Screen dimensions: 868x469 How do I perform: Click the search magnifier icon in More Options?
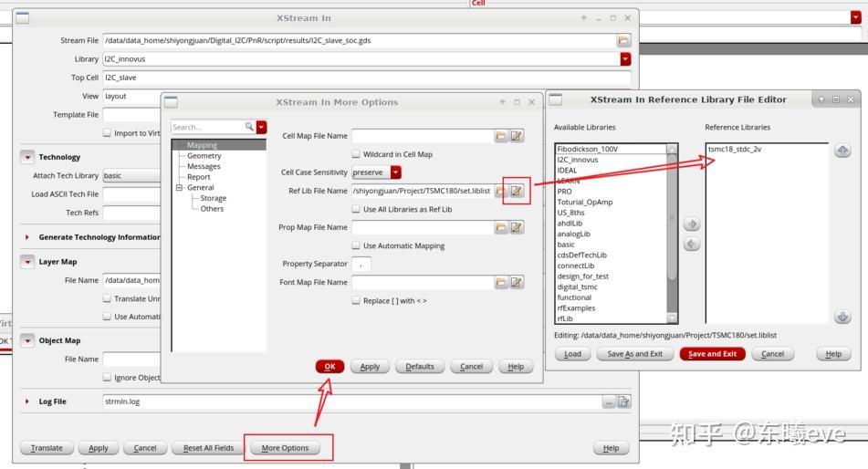pyautogui.click(x=250, y=127)
